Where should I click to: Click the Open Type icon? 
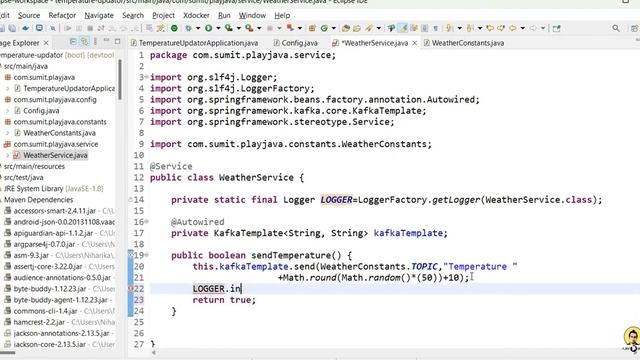[x=346, y=28]
